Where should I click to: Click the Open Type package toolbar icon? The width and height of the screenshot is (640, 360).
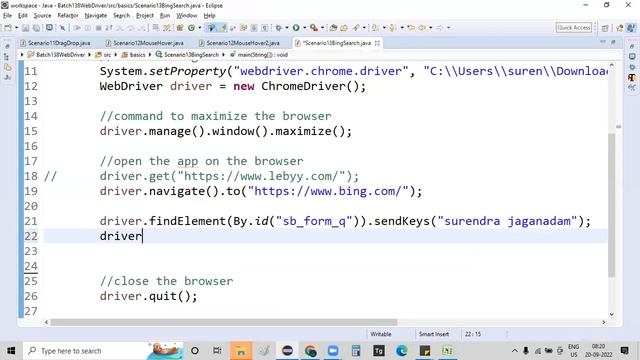tap(333, 28)
